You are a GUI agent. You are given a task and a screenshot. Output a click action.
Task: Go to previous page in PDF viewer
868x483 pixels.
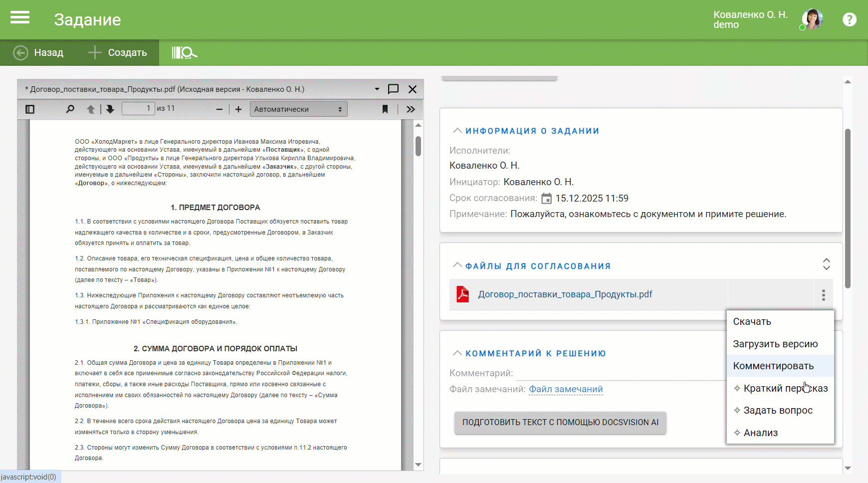coord(91,109)
